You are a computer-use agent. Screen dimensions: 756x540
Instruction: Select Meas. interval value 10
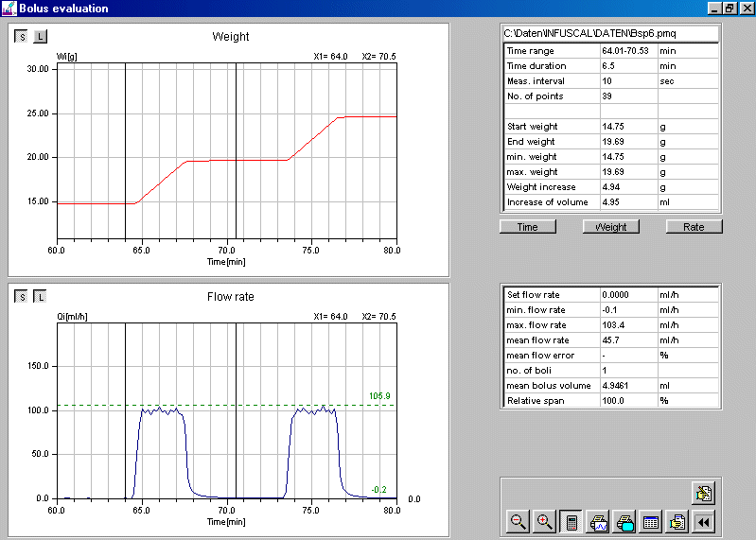[x=607, y=81]
